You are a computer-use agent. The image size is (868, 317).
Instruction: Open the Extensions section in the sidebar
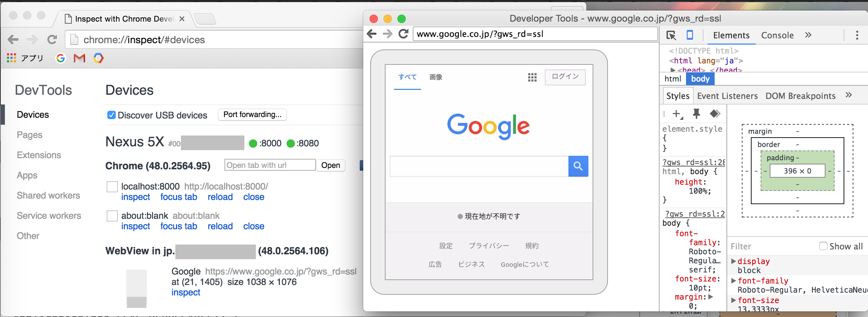39,155
